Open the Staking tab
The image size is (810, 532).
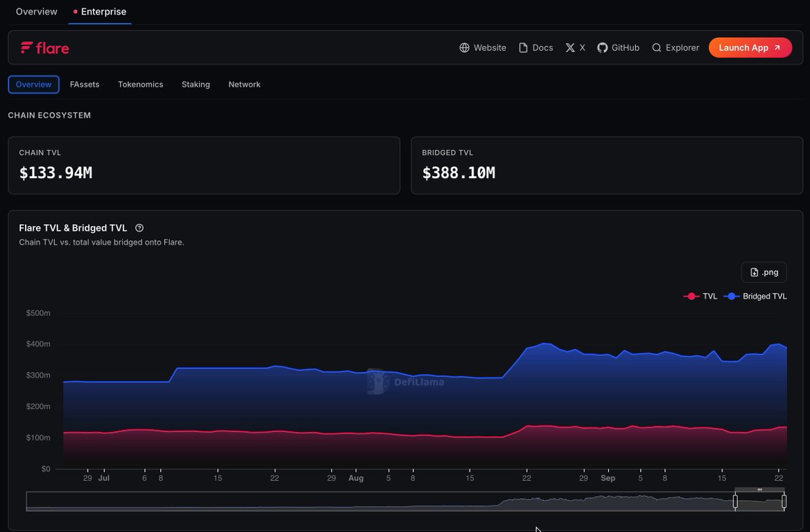[196, 84]
